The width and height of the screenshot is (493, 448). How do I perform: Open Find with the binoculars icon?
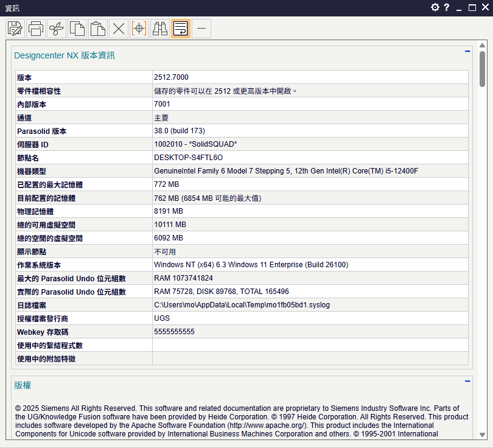point(159,29)
